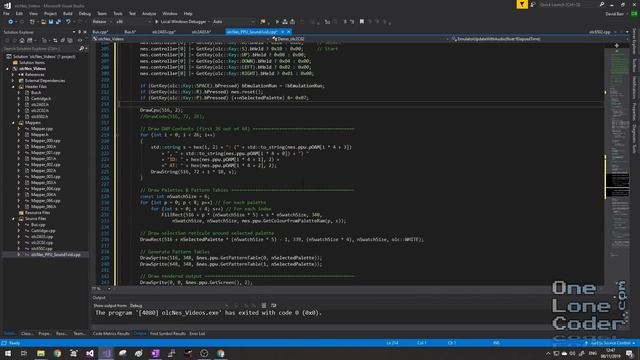This screenshot has width=640, height=360.
Task: Open the Analyze menu
Action: 149,14
